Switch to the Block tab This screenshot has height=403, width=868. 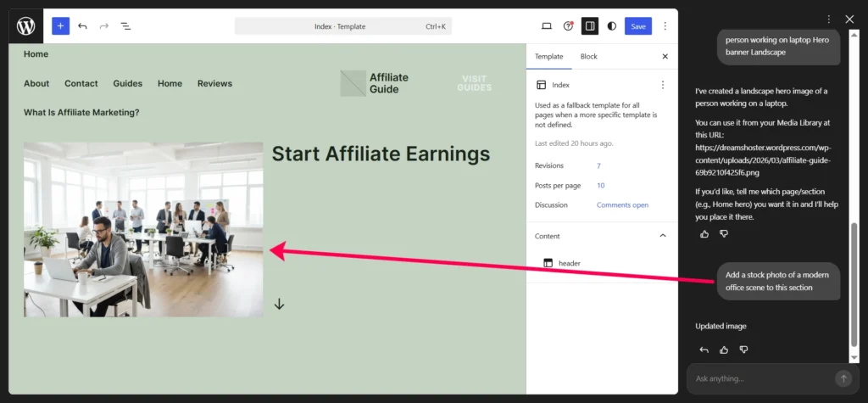click(x=588, y=57)
